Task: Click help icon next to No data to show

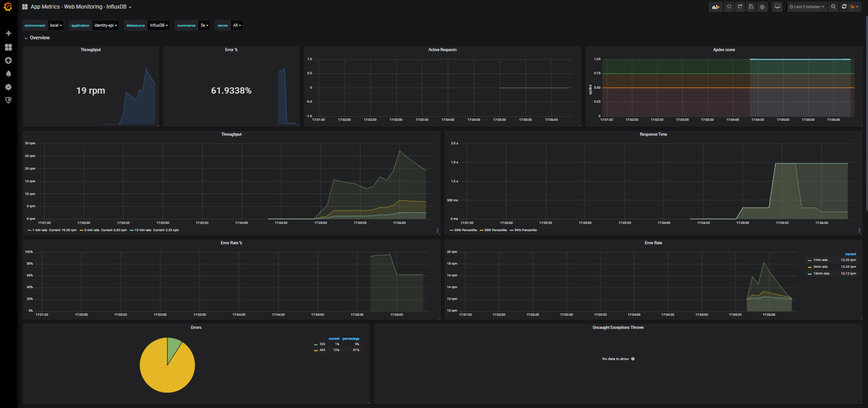Action: (x=633, y=359)
